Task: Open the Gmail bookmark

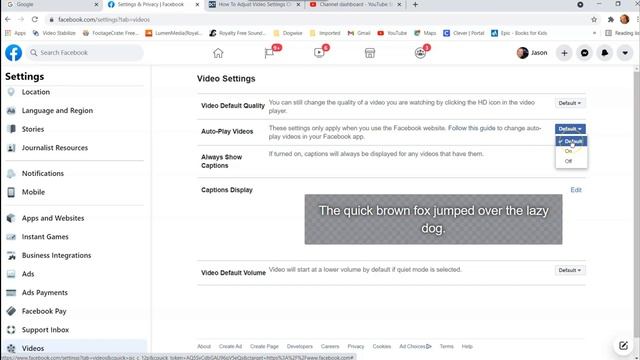Action: tap(359, 33)
